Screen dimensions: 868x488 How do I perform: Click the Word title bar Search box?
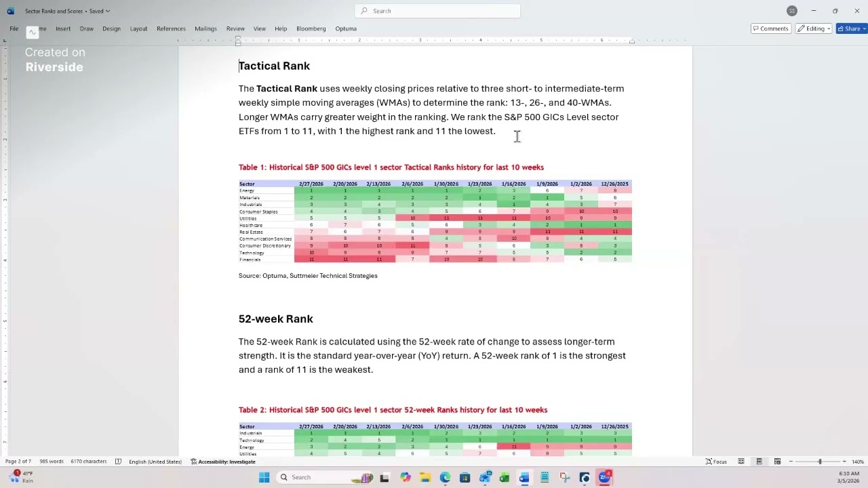click(x=437, y=11)
